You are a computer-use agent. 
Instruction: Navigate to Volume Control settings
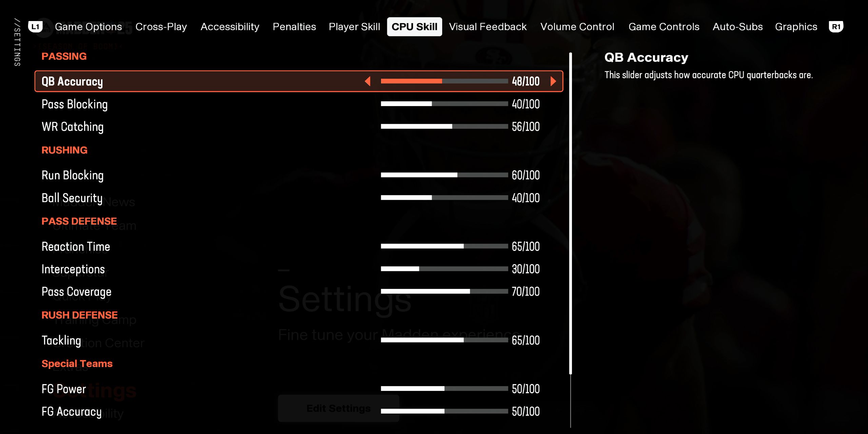tap(577, 26)
